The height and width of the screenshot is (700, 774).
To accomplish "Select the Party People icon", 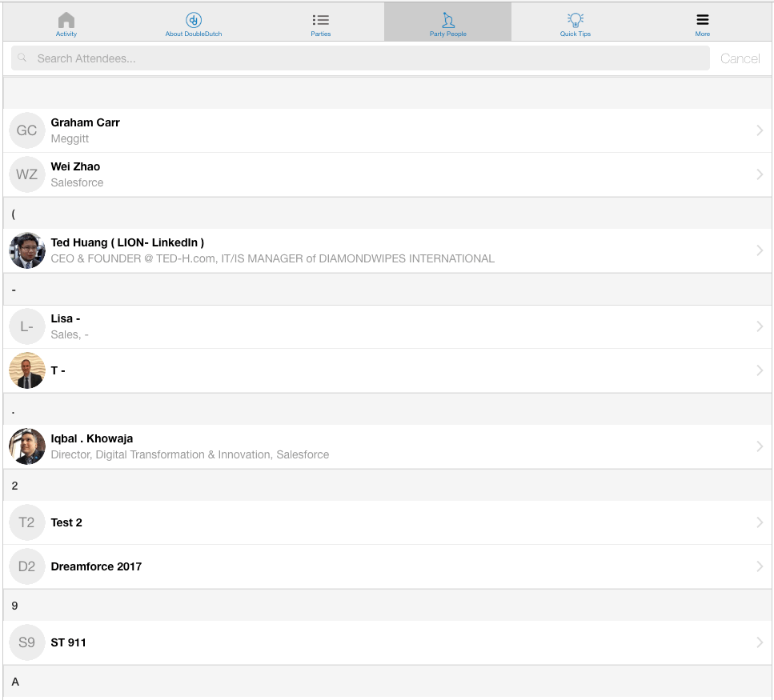I will (447, 20).
